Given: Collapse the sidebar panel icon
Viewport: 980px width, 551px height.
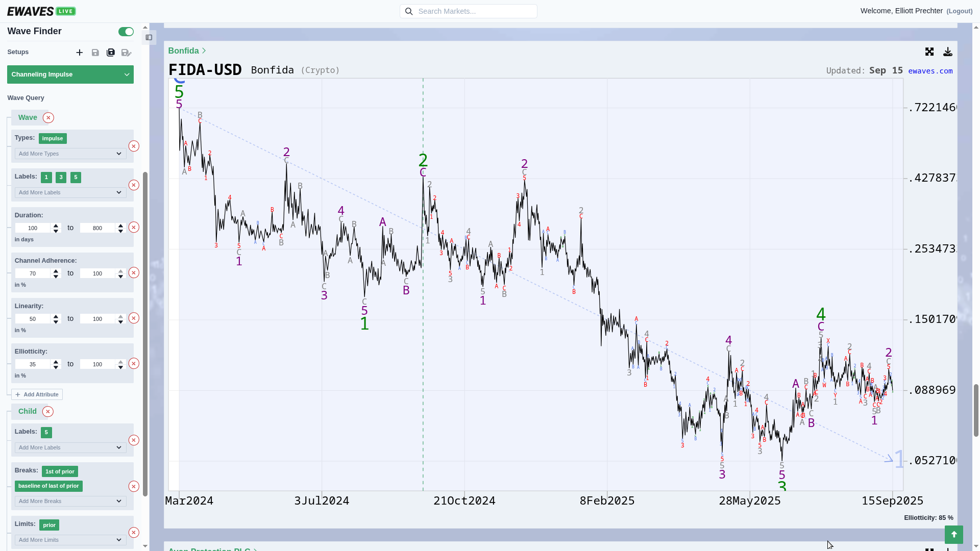Looking at the screenshot, I should [149, 37].
